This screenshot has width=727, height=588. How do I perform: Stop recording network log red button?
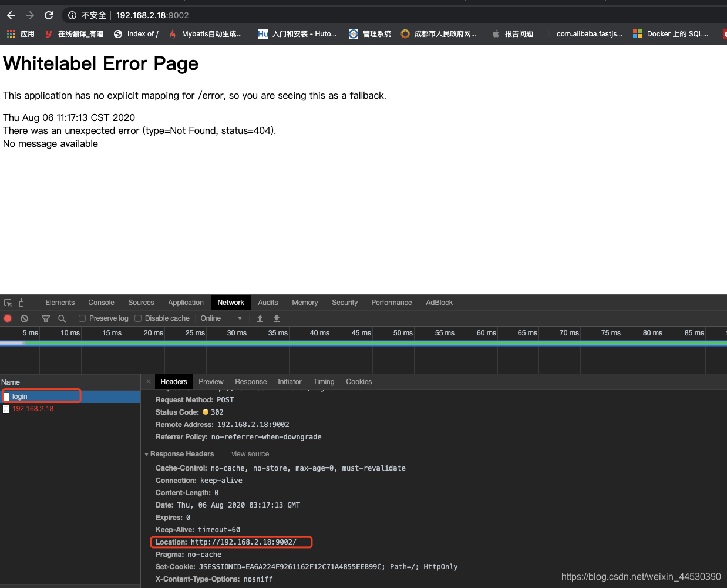[x=8, y=318]
